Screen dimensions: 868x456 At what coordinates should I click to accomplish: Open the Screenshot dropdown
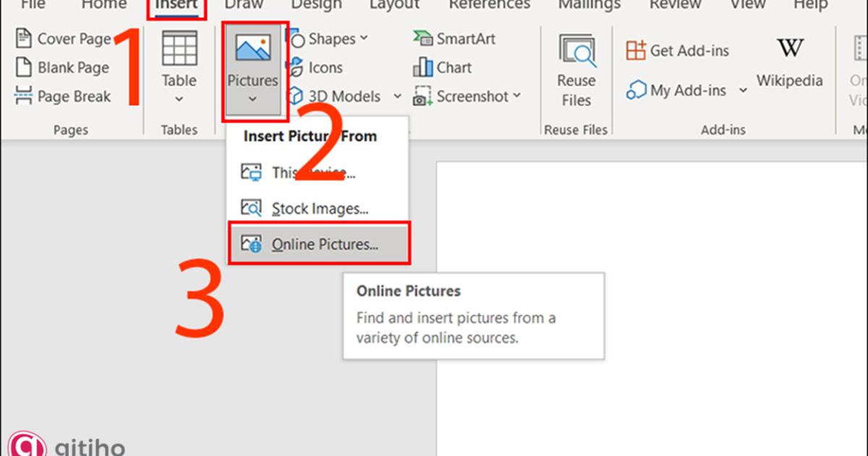pyautogui.click(x=516, y=96)
